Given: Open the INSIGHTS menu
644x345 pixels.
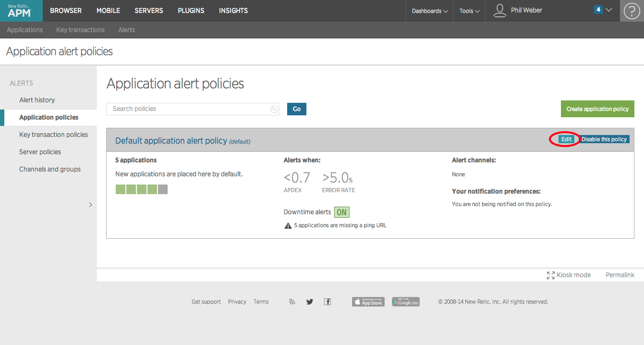Looking at the screenshot, I should coord(233,11).
